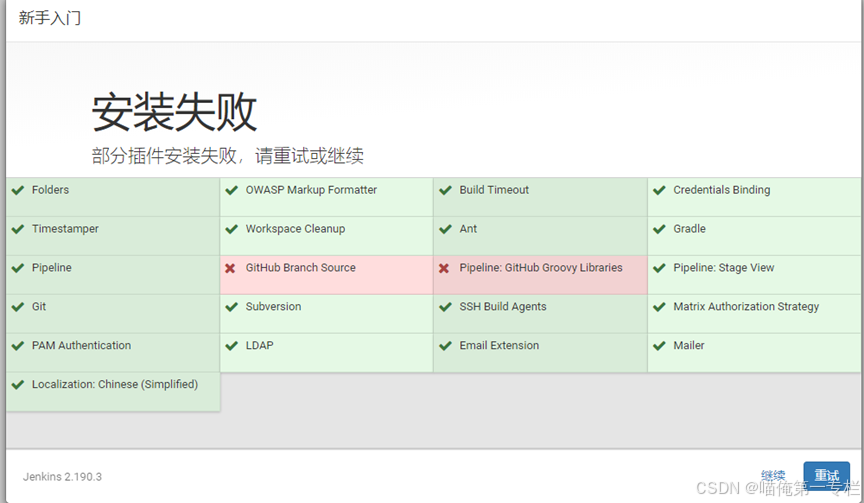Click the 新手入门 dialog title
Screen dimensions: 864x503
[x=50, y=18]
